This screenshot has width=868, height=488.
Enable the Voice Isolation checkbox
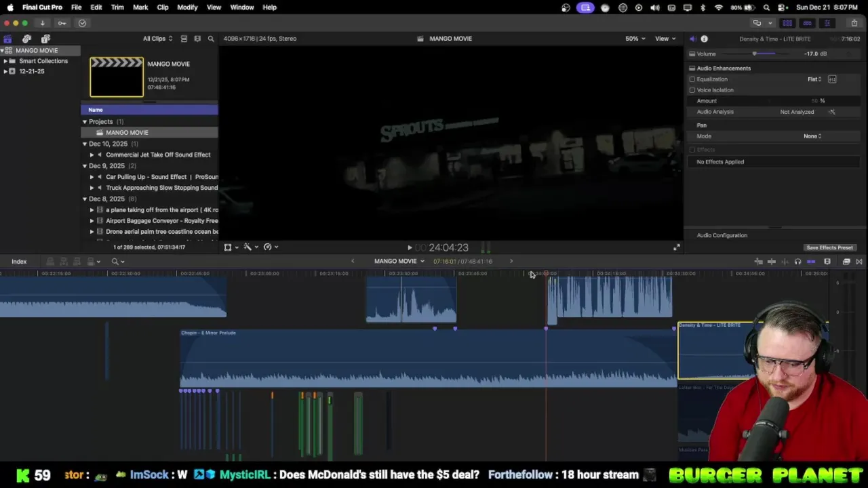692,90
